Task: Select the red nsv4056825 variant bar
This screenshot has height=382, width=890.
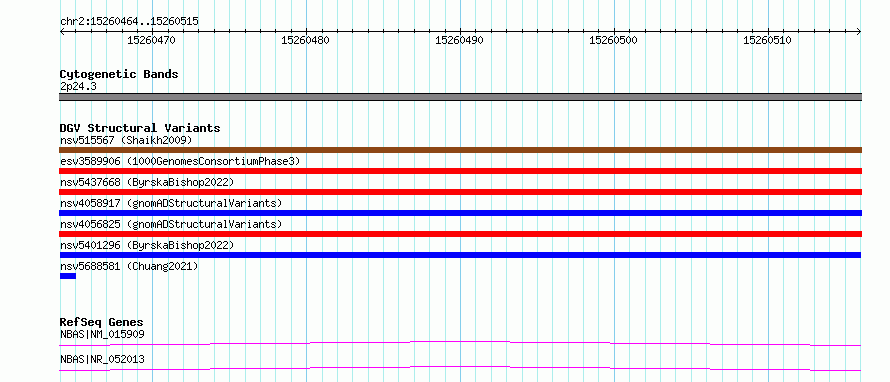Action: tap(460, 234)
